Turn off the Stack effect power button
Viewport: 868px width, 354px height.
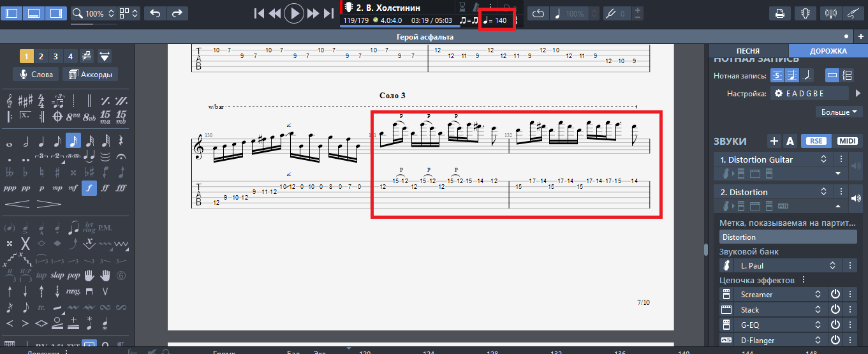point(835,310)
